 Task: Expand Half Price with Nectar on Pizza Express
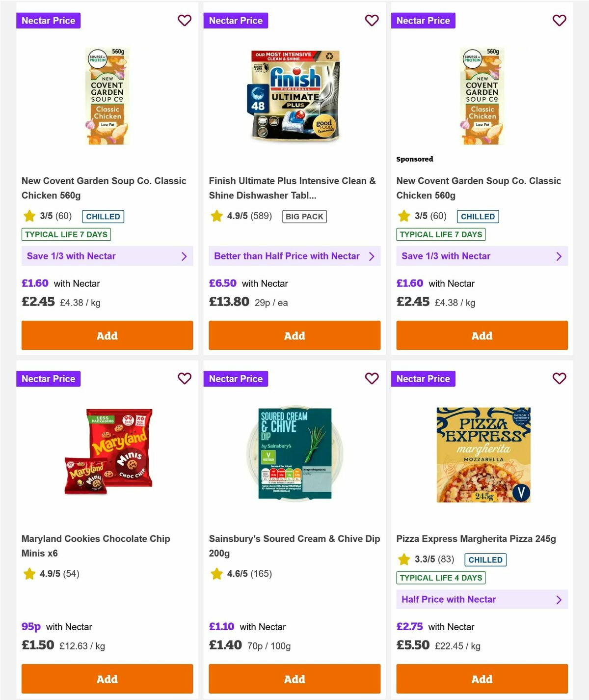click(x=482, y=599)
